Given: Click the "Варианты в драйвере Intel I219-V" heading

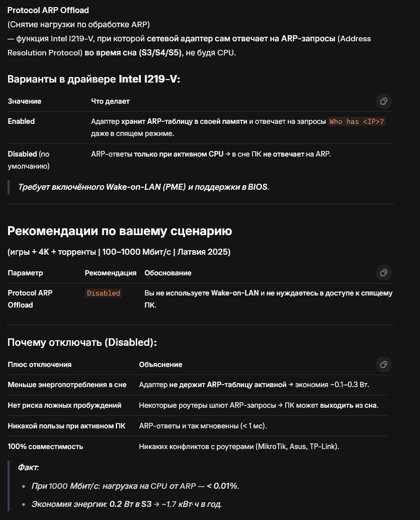Looking at the screenshot, I should (x=94, y=79).
